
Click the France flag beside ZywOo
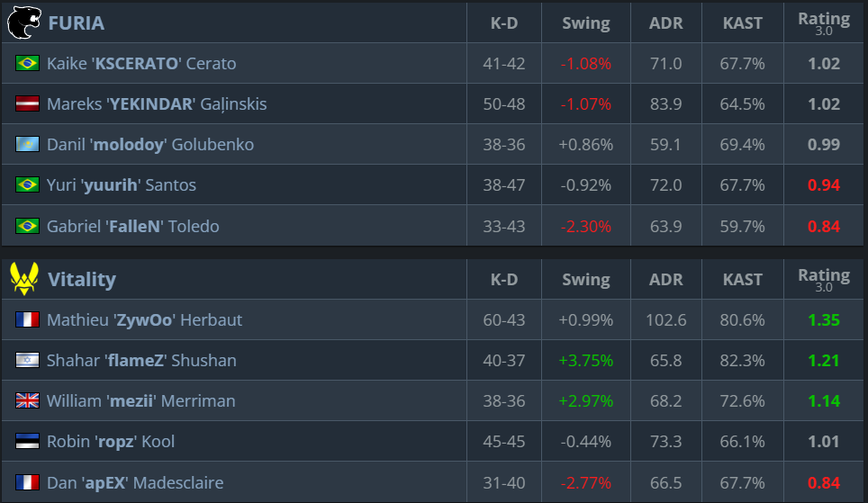[x=27, y=320]
